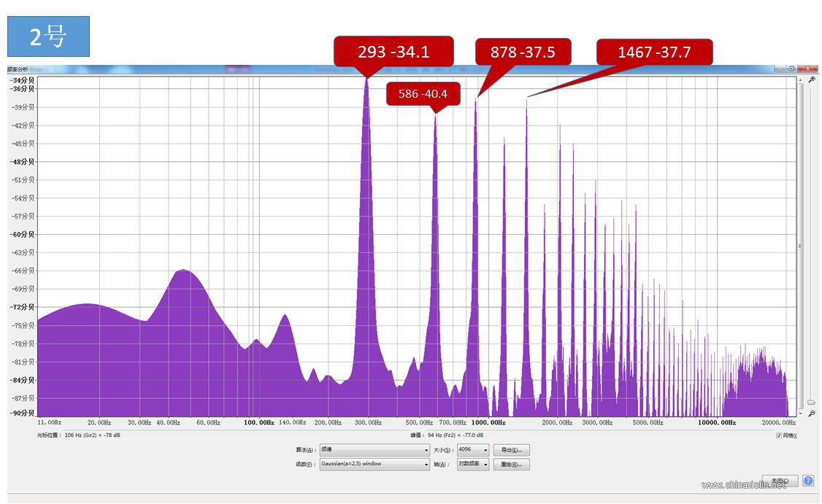
Task: Click the 20000.00Hz frequency axis label
Action: coord(778,422)
